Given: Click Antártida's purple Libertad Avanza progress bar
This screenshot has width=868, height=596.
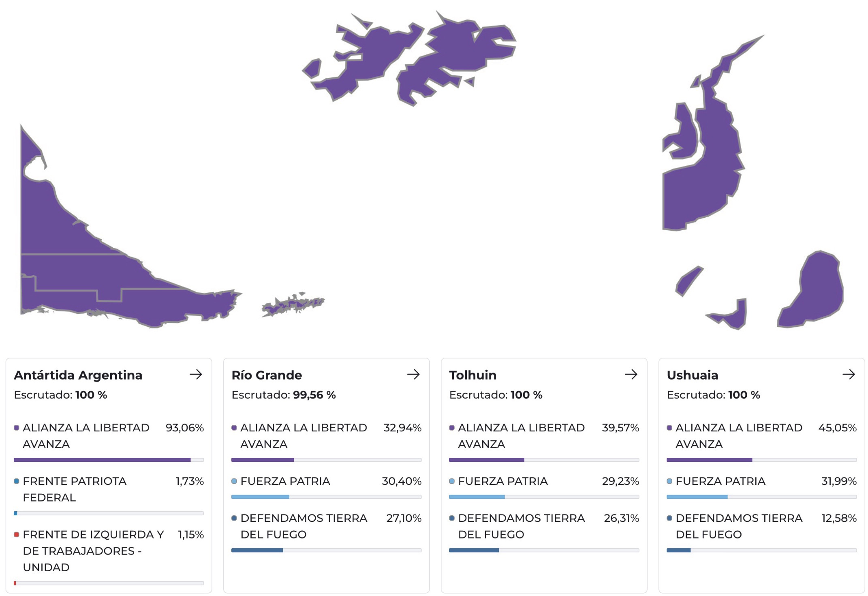Looking at the screenshot, I should point(102,460).
